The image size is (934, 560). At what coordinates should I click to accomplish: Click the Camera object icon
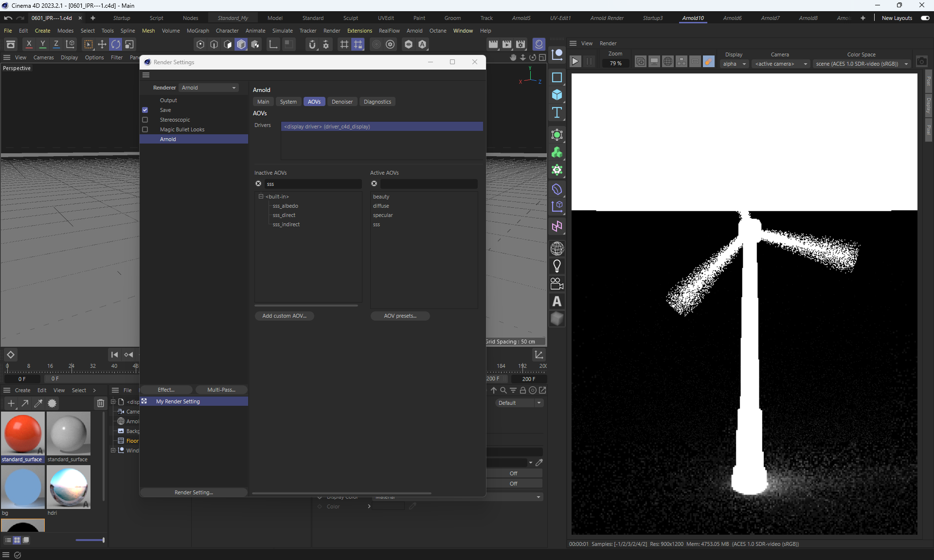pos(557,284)
